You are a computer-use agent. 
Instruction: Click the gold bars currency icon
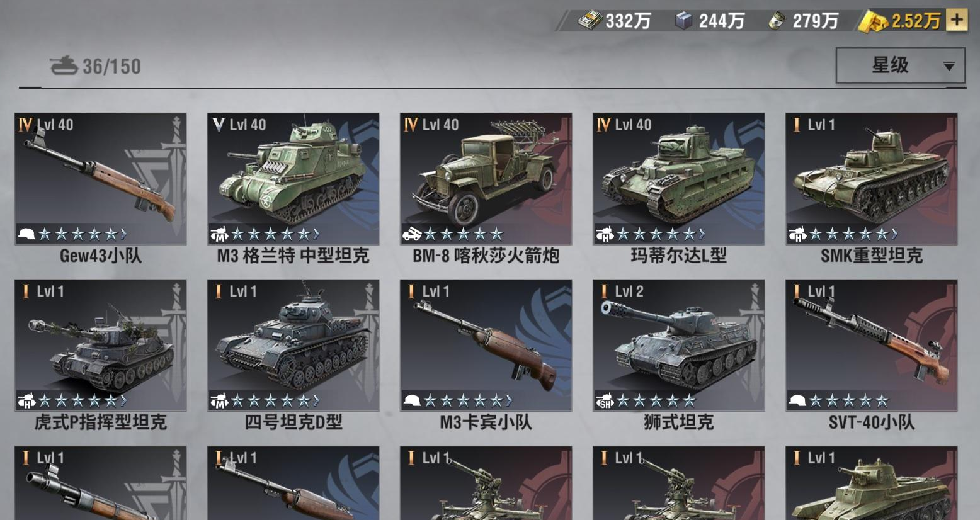874,21
